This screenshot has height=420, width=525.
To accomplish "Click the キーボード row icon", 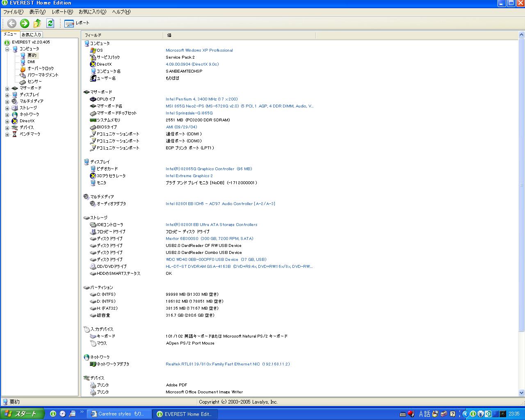I will [x=93, y=336].
